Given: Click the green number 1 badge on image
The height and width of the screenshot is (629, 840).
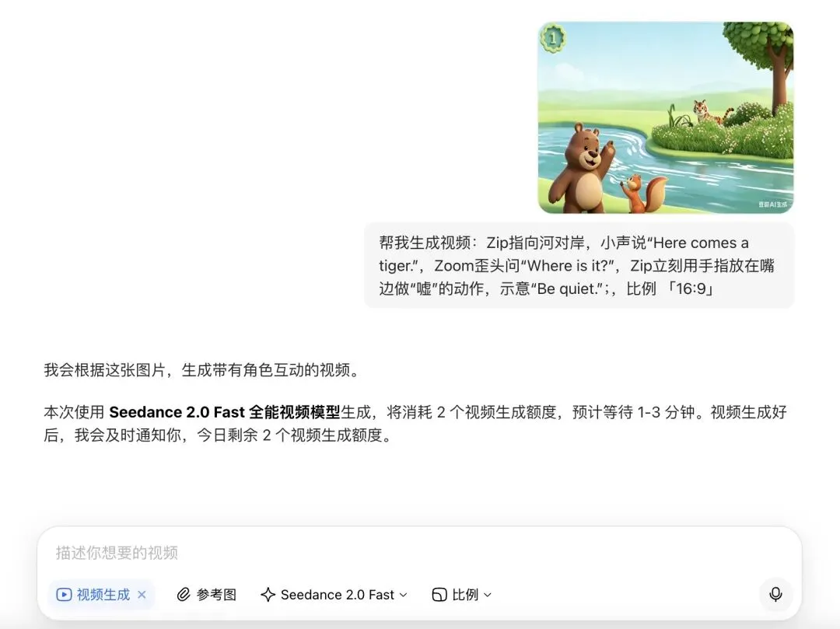Looking at the screenshot, I should (x=552, y=38).
